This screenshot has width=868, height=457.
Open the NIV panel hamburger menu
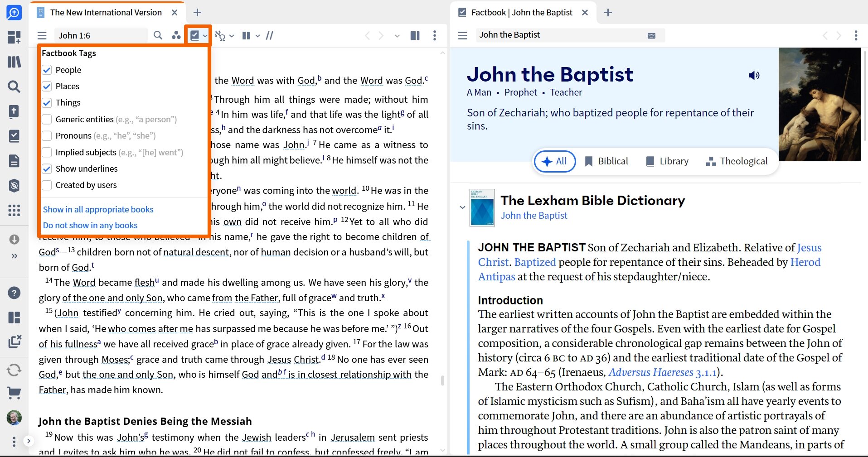(42, 35)
